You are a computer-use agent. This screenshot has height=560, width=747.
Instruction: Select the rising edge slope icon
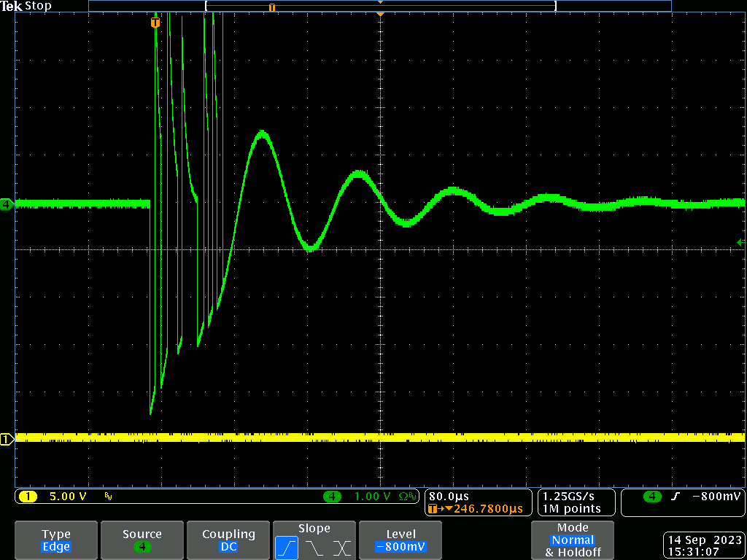coord(287,548)
